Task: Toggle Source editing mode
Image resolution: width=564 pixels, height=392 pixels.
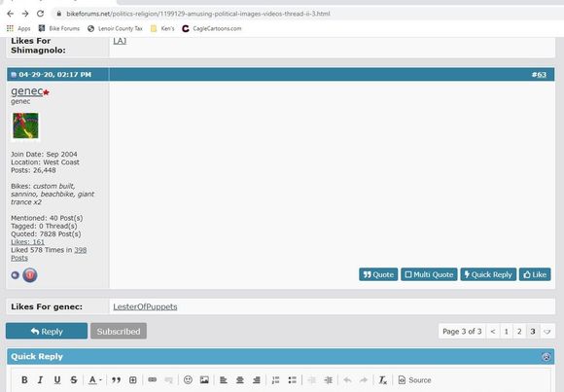Action: (x=414, y=379)
